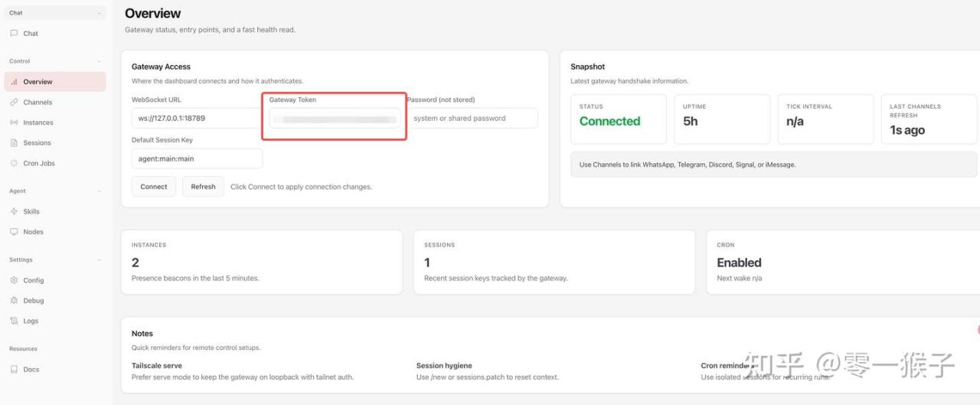Collapse the Chat sidebar section
This screenshot has width=980, height=405.
coord(99,13)
